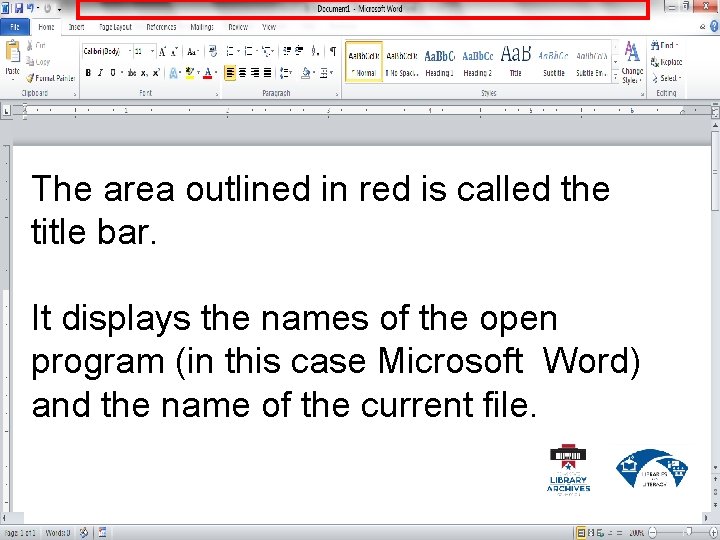Toggle Subscript formatting
This screenshot has height=540, width=720.
[144, 73]
